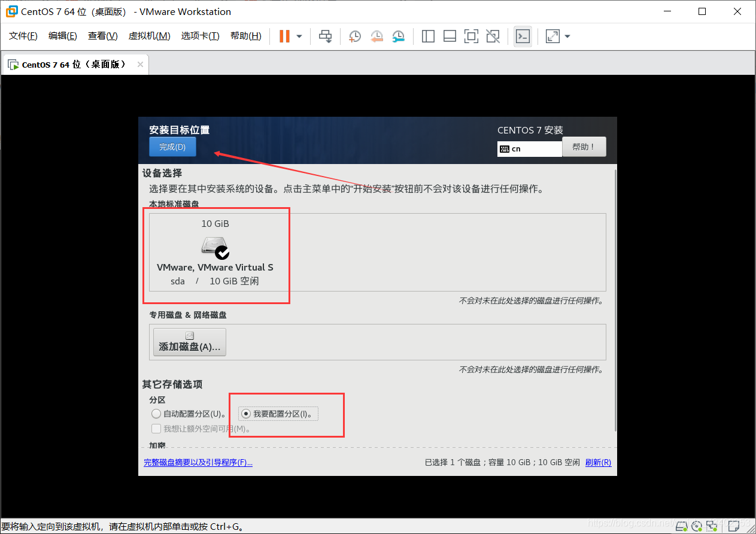Click the 添加磁盘(A)... button
756x534 pixels.
pyautogui.click(x=190, y=342)
